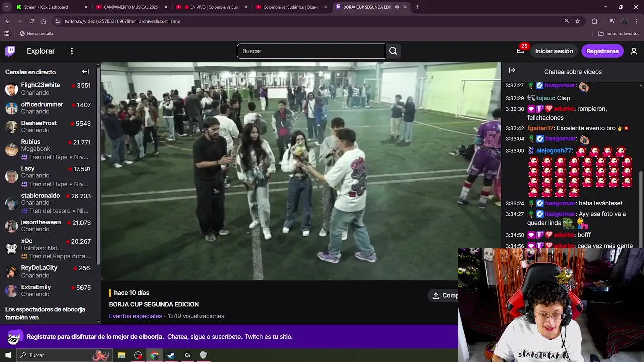The image size is (644, 362).
Task: Open the Windows Start menu
Action: click(8, 355)
